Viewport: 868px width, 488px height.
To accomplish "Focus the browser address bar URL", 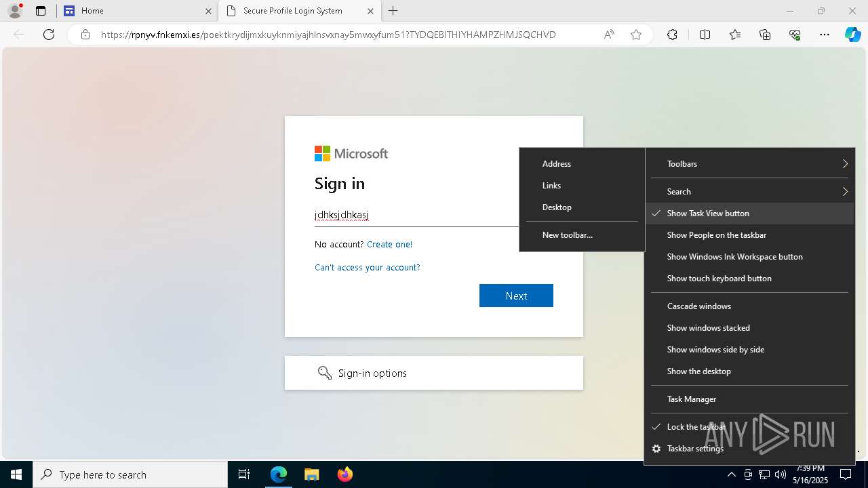I will (x=328, y=35).
